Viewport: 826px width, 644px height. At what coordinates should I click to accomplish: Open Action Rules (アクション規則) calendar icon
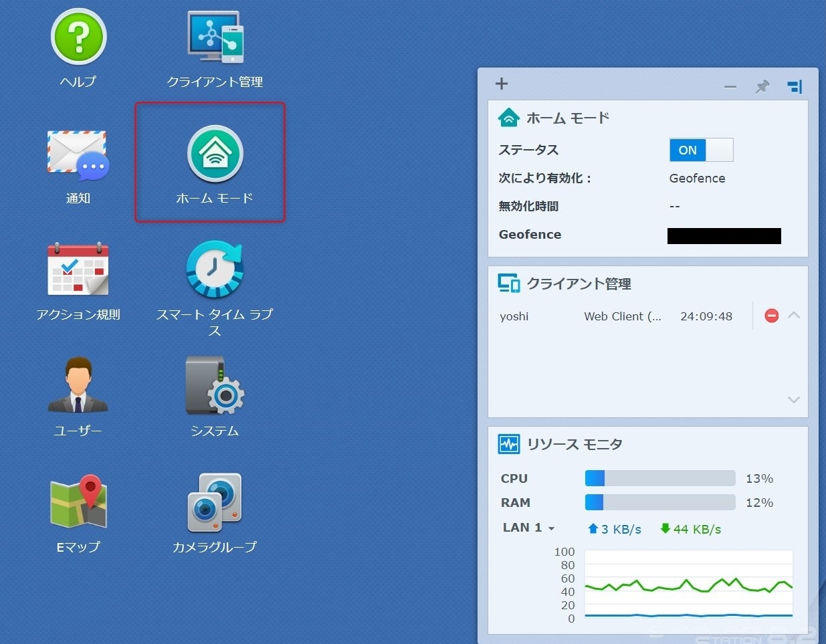pos(78,270)
